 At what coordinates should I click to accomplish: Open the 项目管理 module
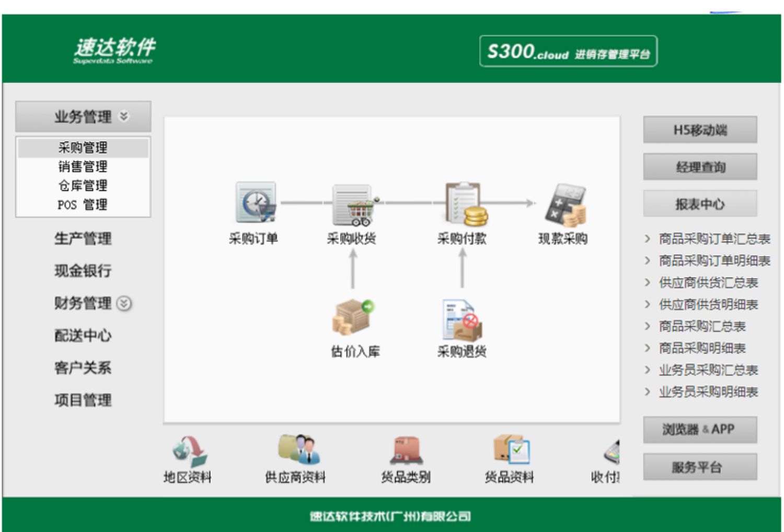point(83,400)
